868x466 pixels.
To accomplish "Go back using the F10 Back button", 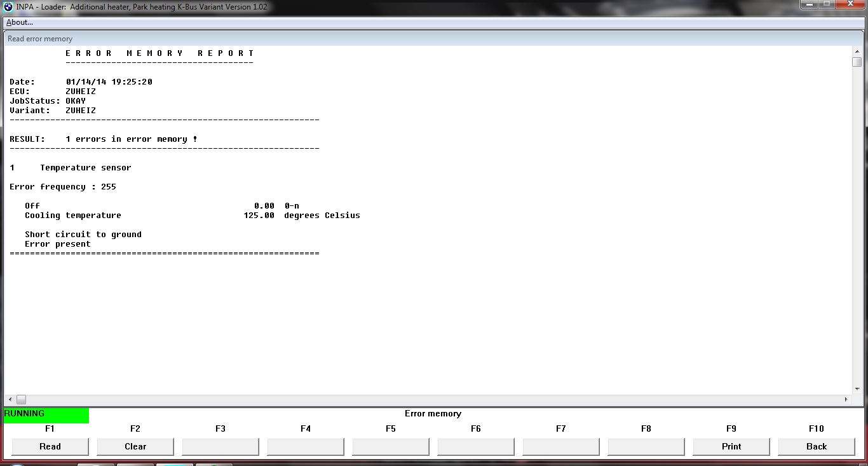I will tap(817, 446).
